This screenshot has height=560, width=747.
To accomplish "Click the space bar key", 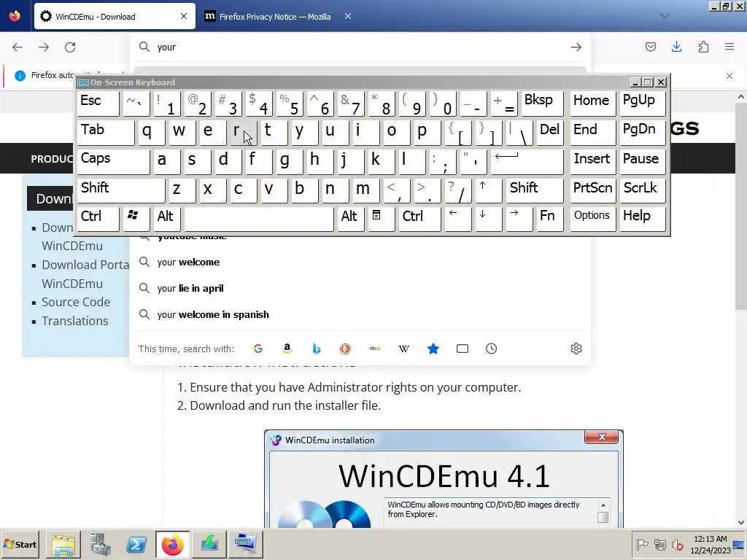I will (259, 219).
